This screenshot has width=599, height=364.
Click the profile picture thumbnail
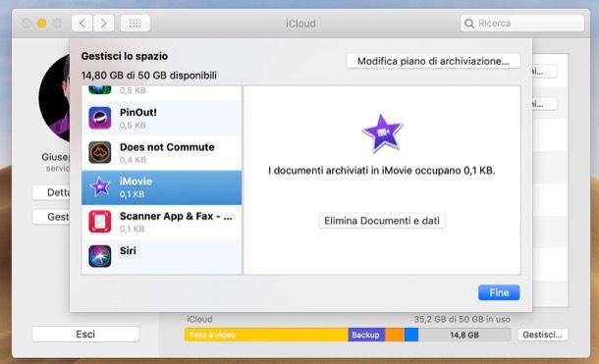[x=54, y=97]
